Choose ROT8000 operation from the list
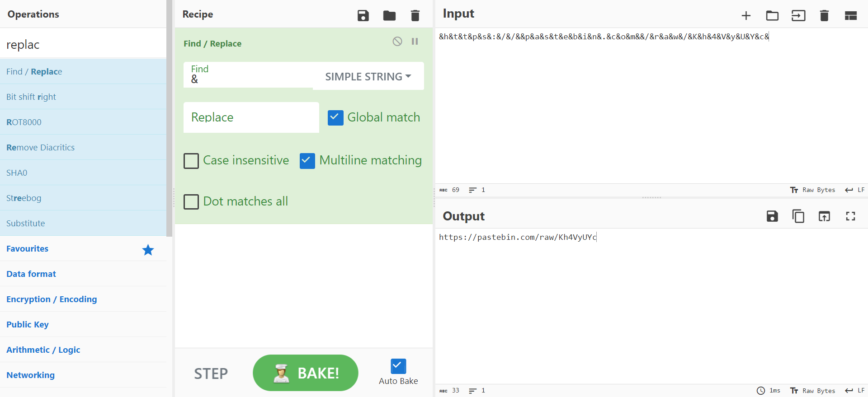868x397 pixels. click(x=24, y=122)
